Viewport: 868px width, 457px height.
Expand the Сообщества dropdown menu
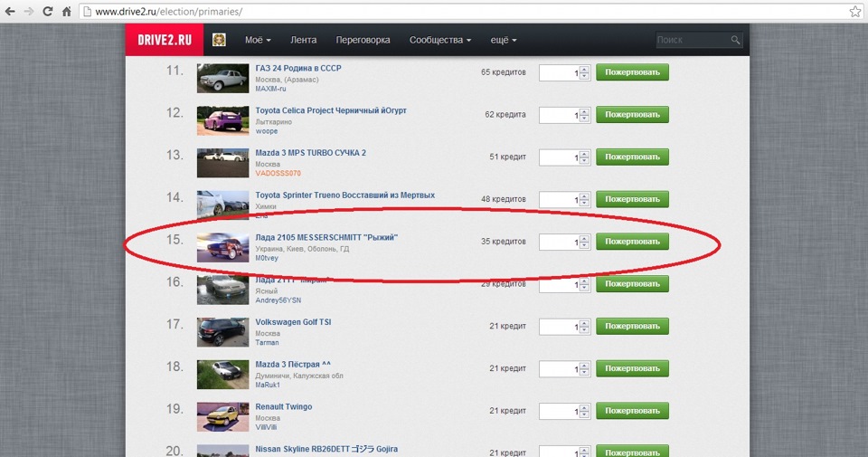(x=440, y=40)
